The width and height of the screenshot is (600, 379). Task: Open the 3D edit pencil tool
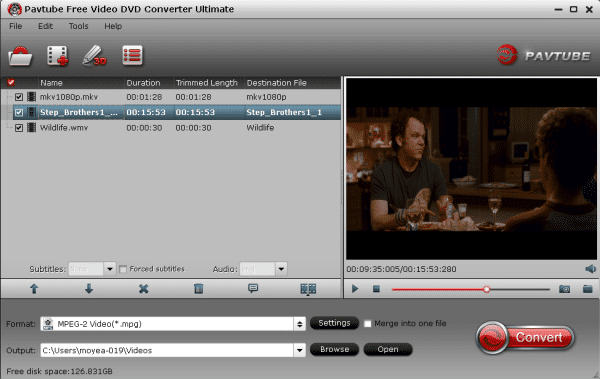click(95, 56)
